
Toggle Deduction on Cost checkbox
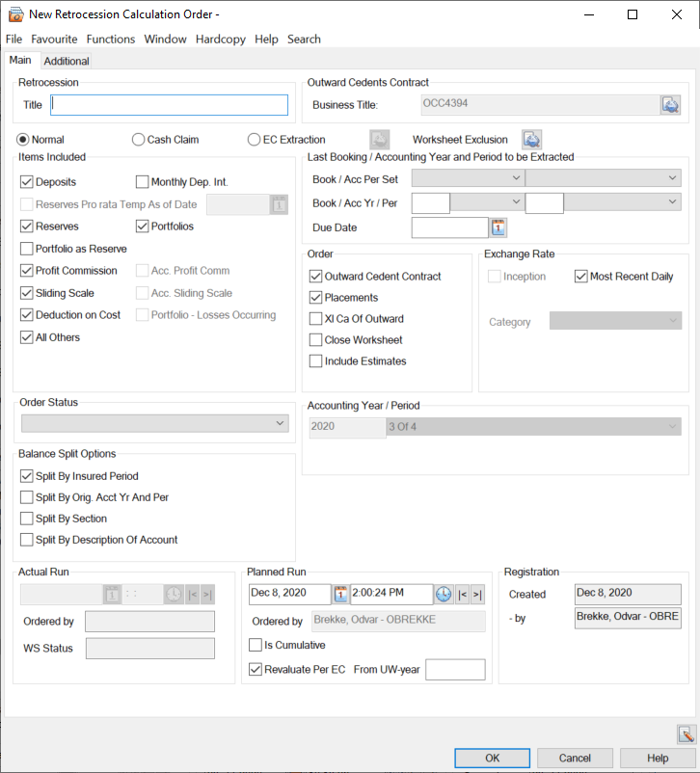(x=27, y=314)
